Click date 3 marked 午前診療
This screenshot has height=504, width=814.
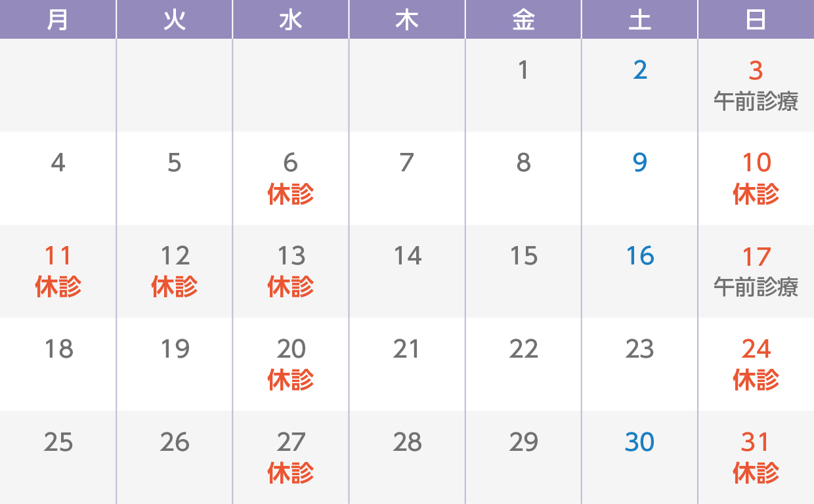coord(756,70)
